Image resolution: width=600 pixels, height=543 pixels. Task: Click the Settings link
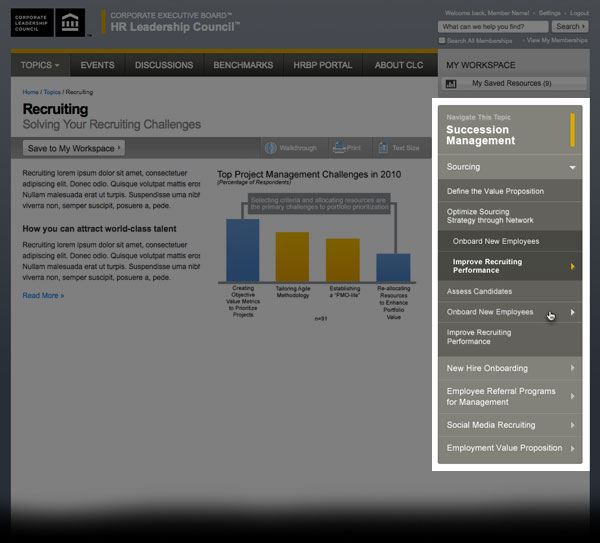click(550, 13)
